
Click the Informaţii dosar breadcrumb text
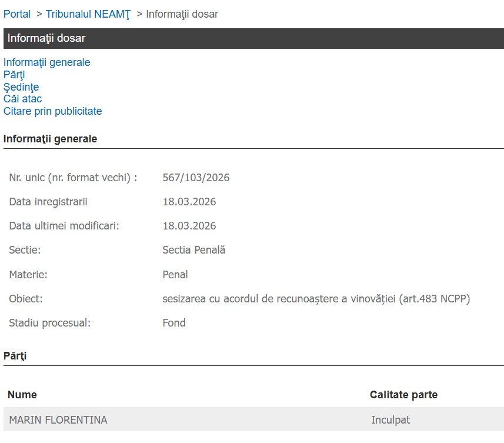coord(182,14)
